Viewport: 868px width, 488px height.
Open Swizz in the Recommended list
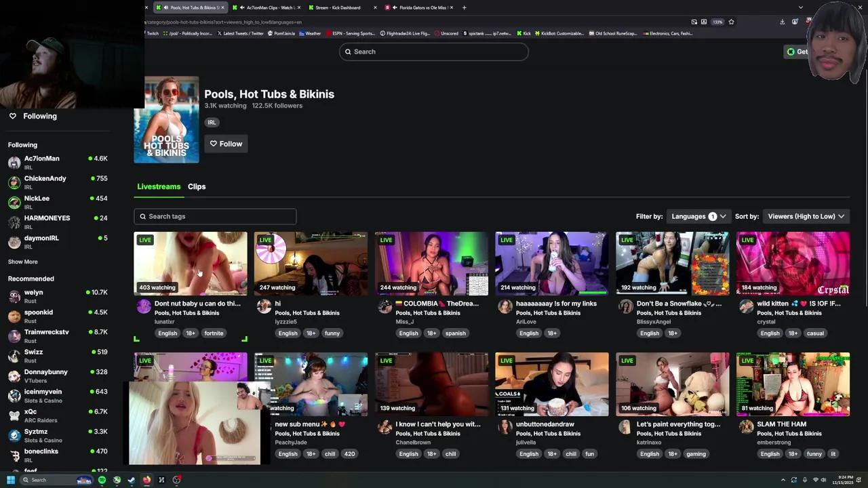click(x=58, y=356)
